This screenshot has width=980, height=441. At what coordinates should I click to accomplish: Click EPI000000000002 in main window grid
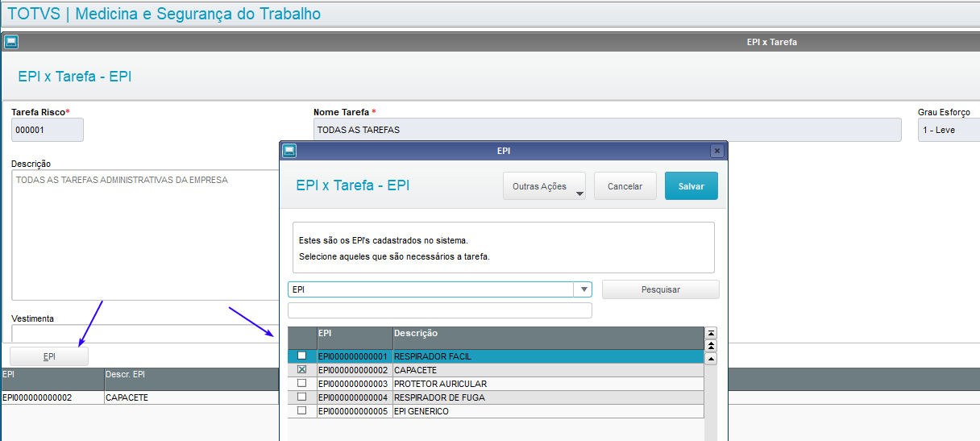pos(52,398)
